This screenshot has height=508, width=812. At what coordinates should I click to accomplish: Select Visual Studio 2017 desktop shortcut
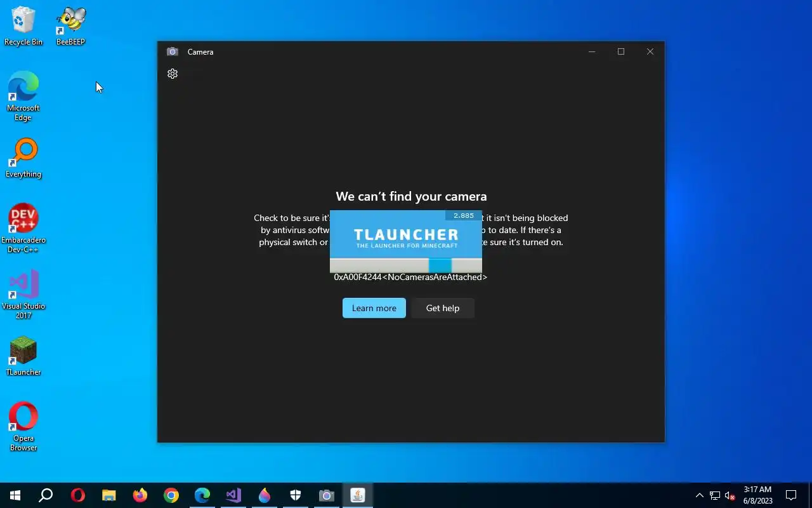[x=23, y=295]
